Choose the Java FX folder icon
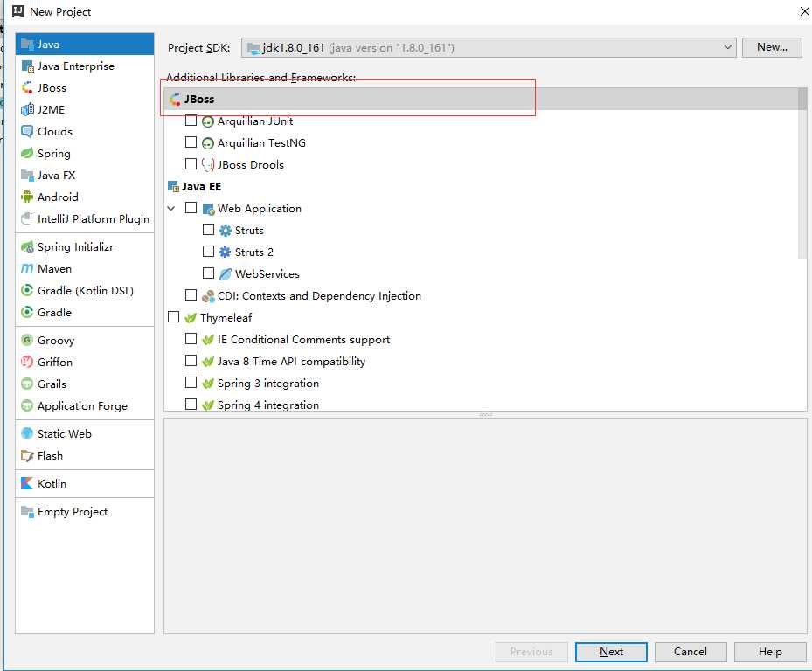Image resolution: width=812 pixels, height=671 pixels. (x=27, y=175)
